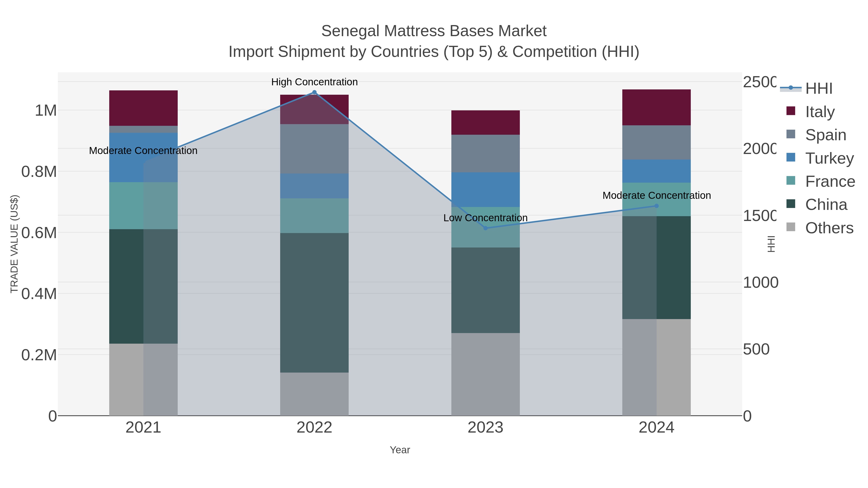Click the China dark green legend swatch

pyautogui.click(x=791, y=204)
